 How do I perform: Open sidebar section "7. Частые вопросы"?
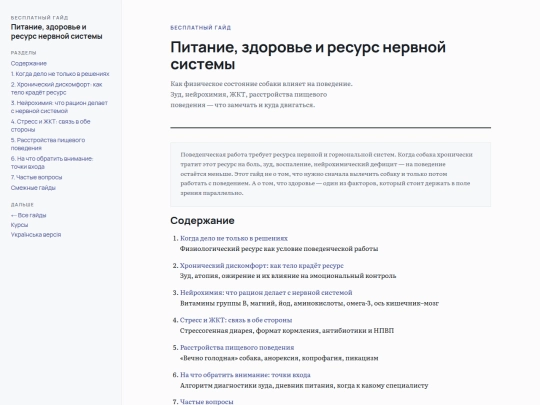coord(37,177)
